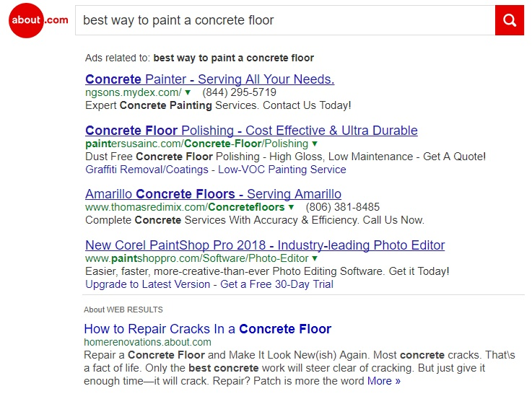Expand thomasredimix.com URL dropdown arrow
The width and height of the screenshot is (532, 399).
pyautogui.click(x=292, y=207)
